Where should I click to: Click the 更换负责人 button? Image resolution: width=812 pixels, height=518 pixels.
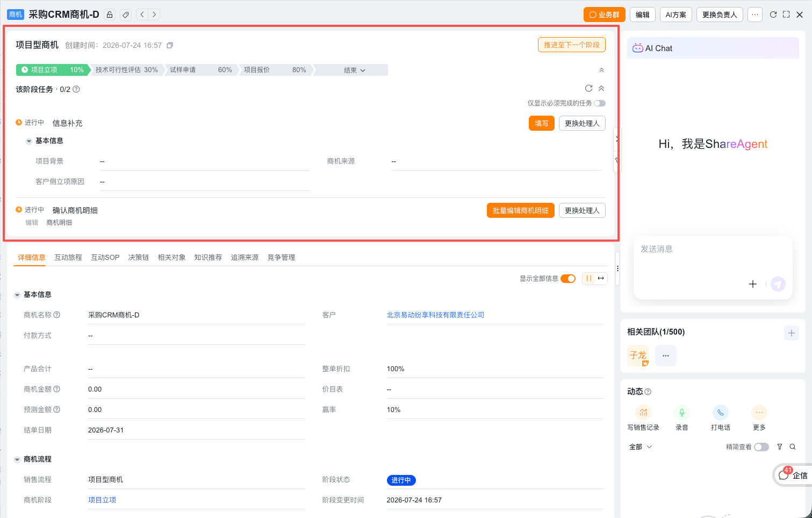(720, 15)
